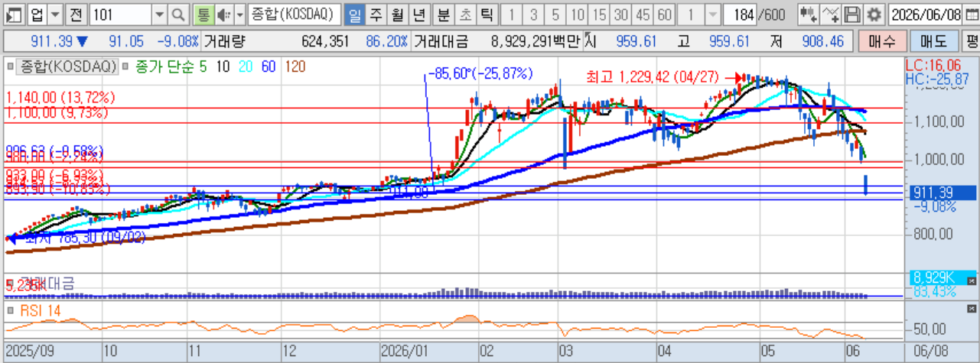Image resolution: width=980 pixels, height=363 pixels.
Task: Click the 최고 1,229.42 (04/27) marker
Action: click(653, 77)
